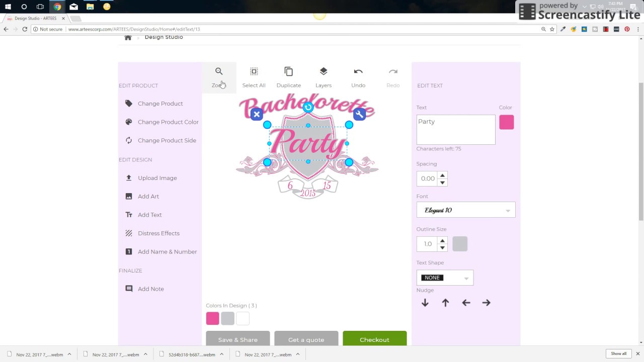
Task: Select Change Product menu entry
Action: [x=160, y=104]
